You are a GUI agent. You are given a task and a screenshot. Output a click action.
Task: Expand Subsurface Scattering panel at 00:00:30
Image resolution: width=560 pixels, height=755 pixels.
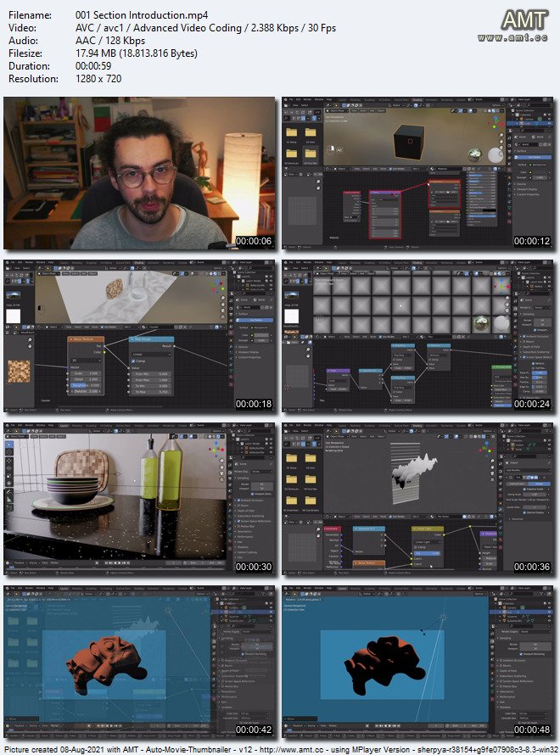[250, 516]
